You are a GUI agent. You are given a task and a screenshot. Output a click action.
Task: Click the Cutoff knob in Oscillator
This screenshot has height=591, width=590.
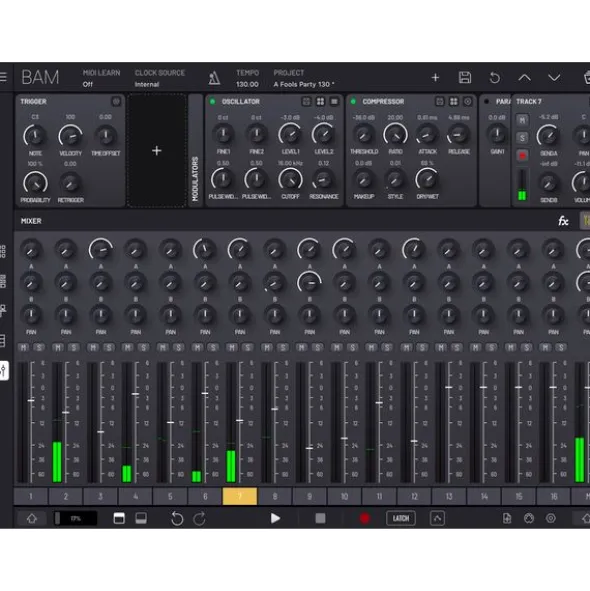point(290,180)
